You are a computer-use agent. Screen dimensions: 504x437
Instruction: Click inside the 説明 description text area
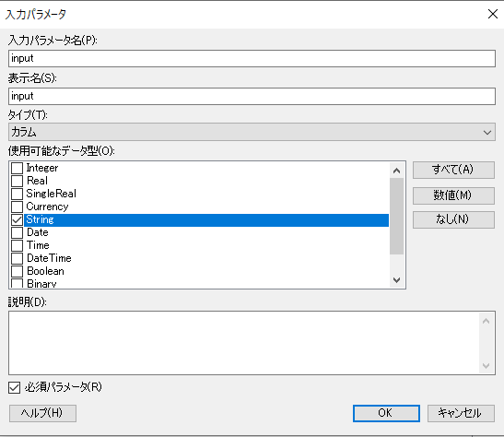(x=244, y=343)
